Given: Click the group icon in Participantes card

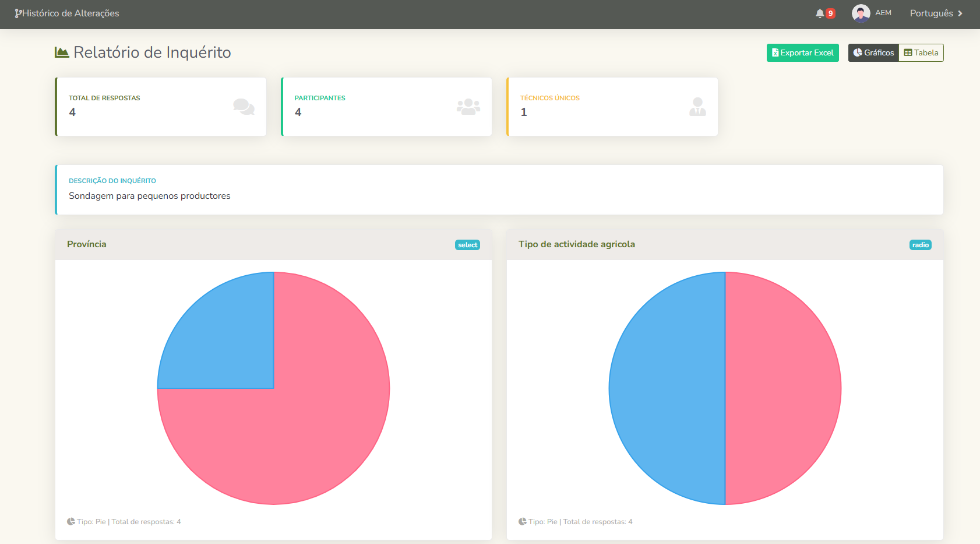Looking at the screenshot, I should pyautogui.click(x=468, y=107).
